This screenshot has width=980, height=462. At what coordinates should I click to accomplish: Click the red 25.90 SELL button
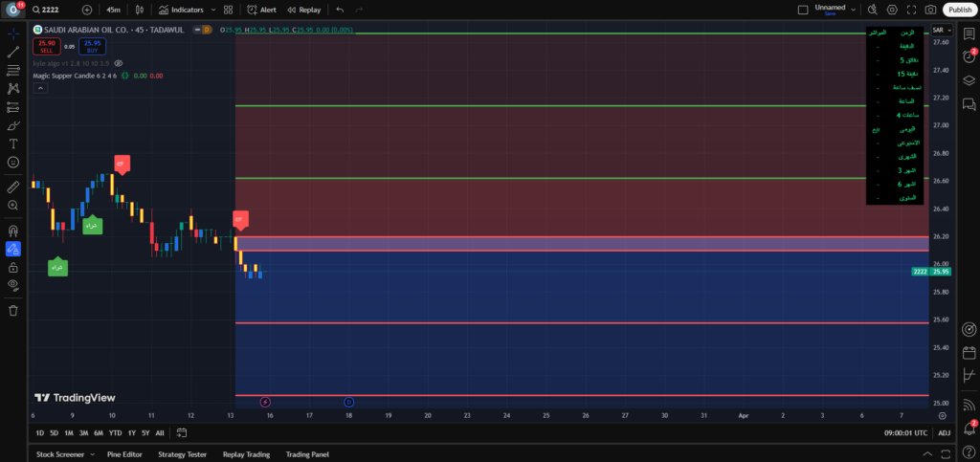click(x=46, y=46)
